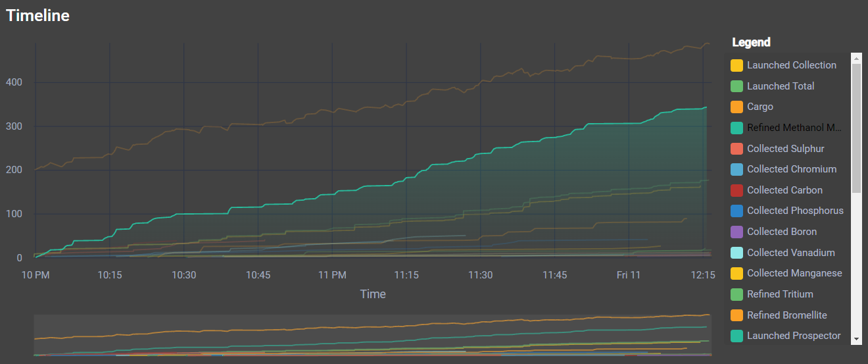Click the Time axis title
This screenshot has width=868, height=364.
coord(373,294)
